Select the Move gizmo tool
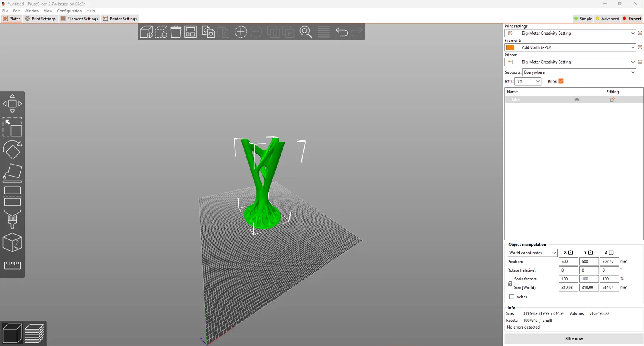Screen dimensions: 644x346 pyautogui.click(x=12, y=104)
